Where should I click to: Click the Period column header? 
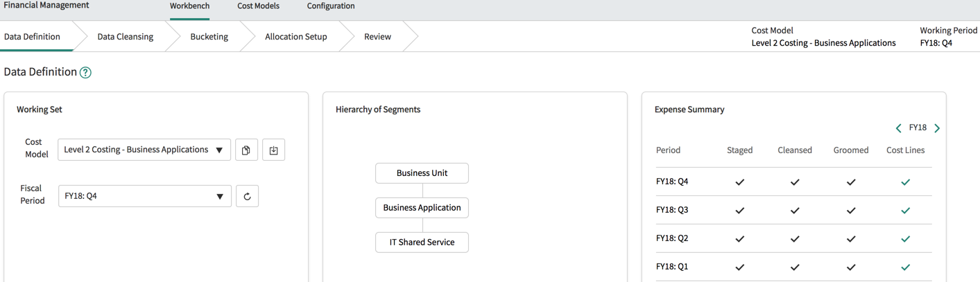coord(668,150)
